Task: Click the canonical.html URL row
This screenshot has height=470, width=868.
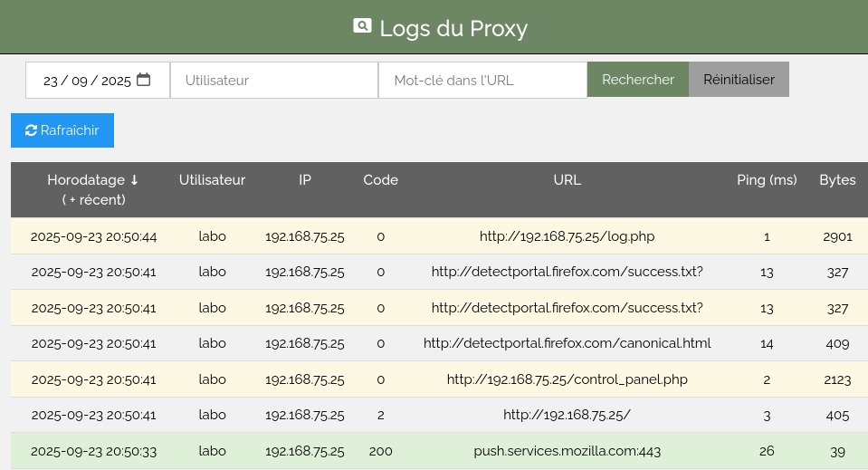Action: pyautogui.click(x=567, y=343)
